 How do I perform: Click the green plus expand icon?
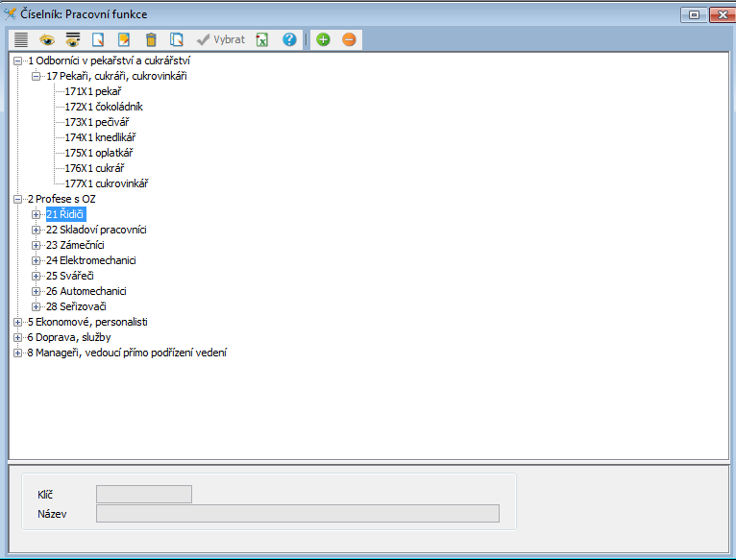(323, 39)
